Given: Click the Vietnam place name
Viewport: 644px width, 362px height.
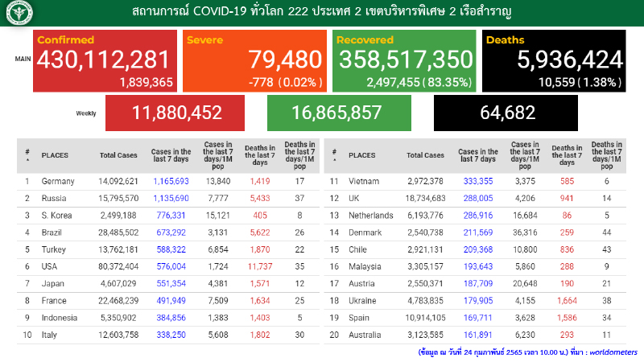Looking at the screenshot, I should click(x=364, y=182).
